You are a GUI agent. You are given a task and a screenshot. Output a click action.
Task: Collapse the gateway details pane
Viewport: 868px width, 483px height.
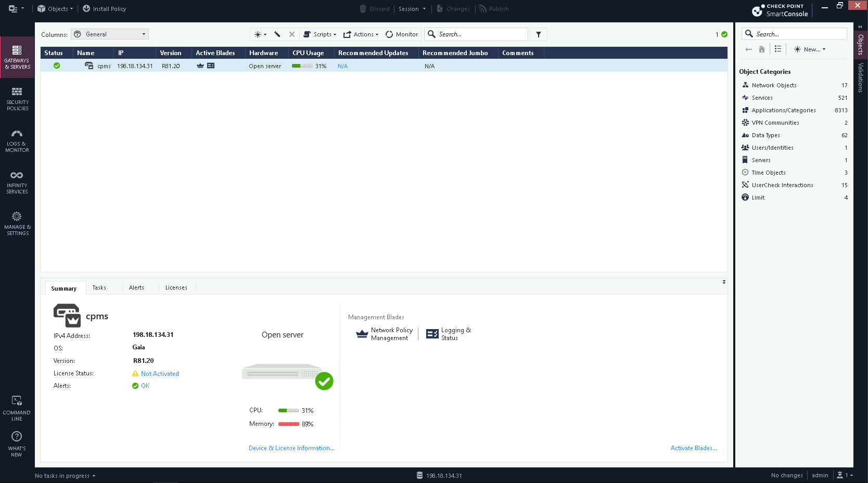pos(724,282)
